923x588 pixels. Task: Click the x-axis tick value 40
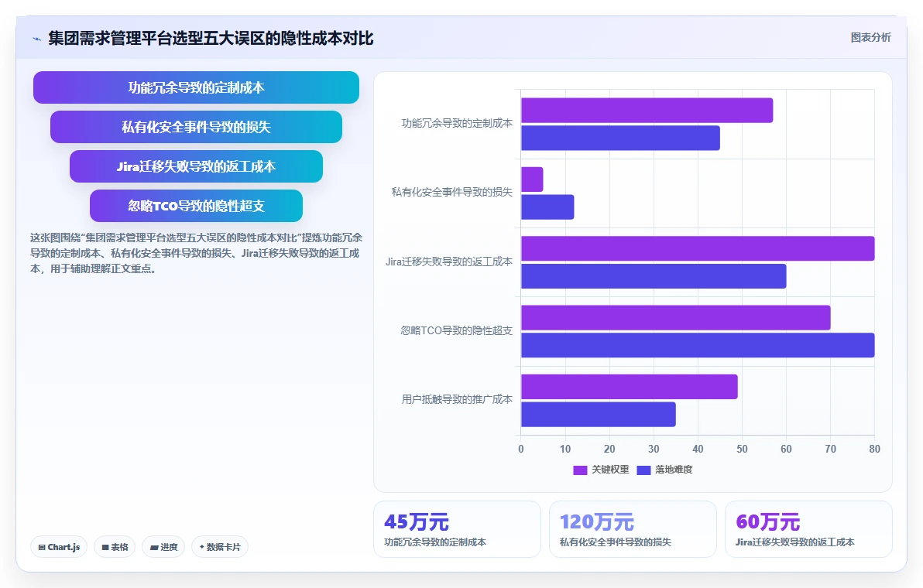pos(698,450)
